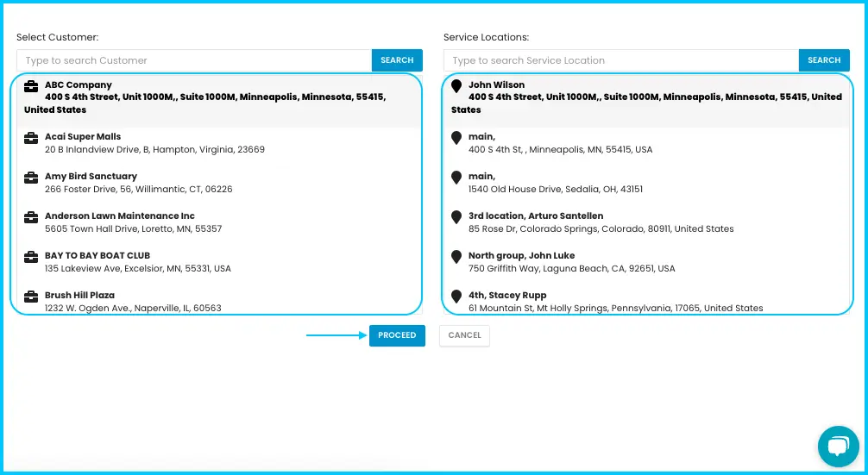Image resolution: width=868 pixels, height=475 pixels.
Task: Click pin icon beside North group, John Luke
Action: click(456, 257)
